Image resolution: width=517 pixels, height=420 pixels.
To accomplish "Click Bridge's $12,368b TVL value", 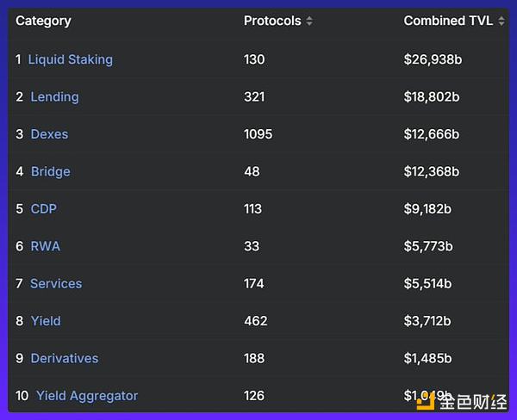I will pyautogui.click(x=431, y=171).
